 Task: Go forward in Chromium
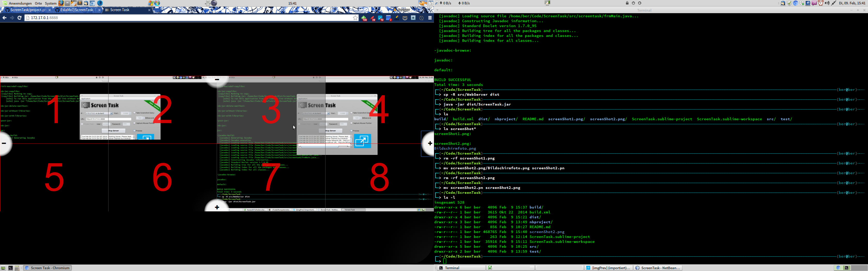coord(12,18)
